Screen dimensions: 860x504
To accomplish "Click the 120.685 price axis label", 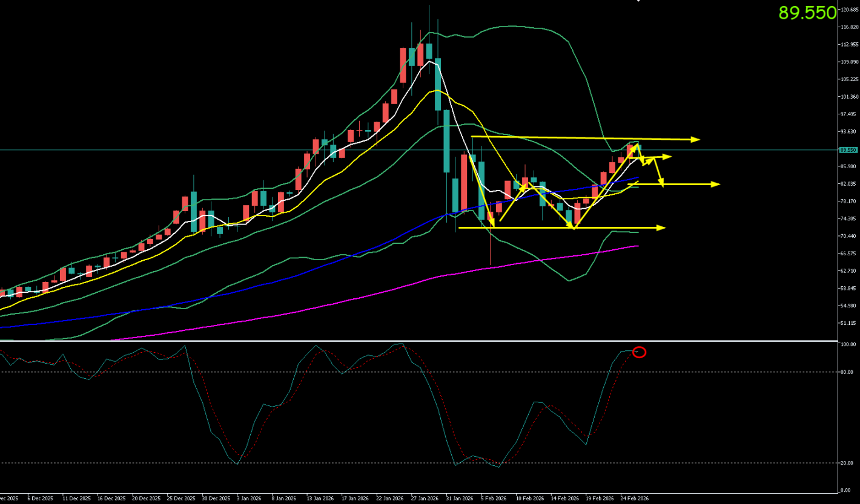I will point(847,10).
